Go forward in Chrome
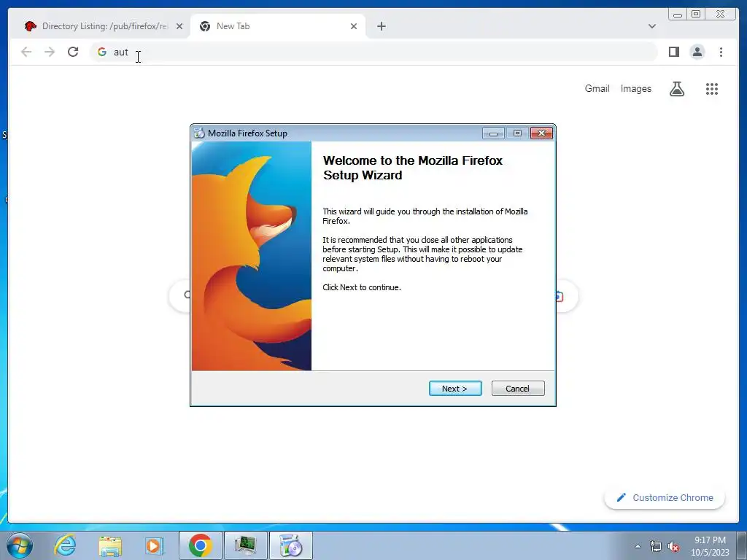The height and width of the screenshot is (560, 747). click(x=50, y=52)
